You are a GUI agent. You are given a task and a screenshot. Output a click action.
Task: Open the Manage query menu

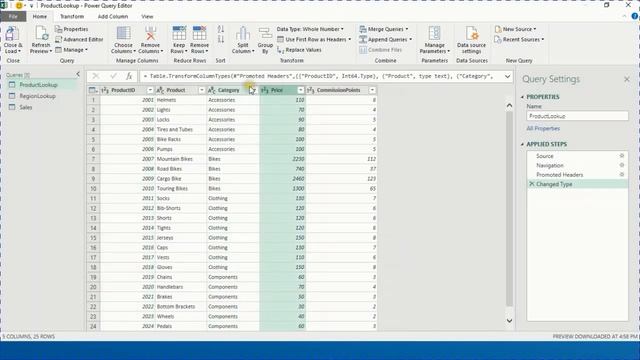click(71, 50)
